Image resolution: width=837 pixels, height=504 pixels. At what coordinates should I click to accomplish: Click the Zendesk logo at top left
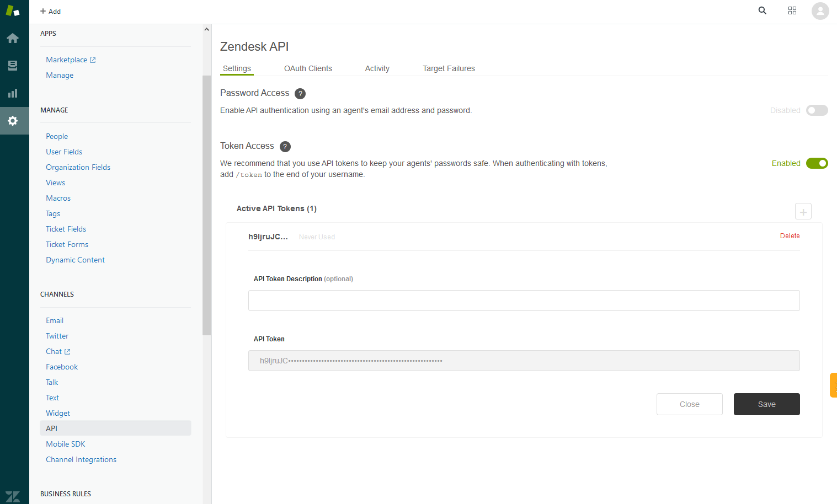click(13, 10)
